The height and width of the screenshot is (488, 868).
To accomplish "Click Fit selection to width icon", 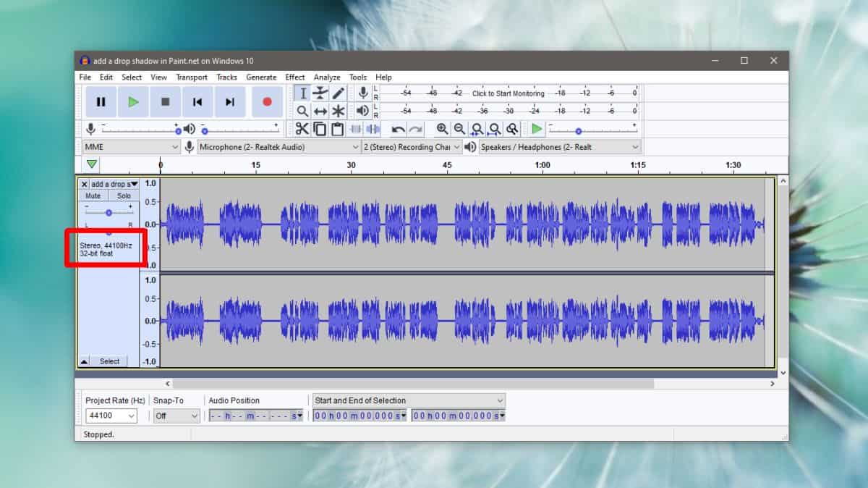I will coord(477,129).
